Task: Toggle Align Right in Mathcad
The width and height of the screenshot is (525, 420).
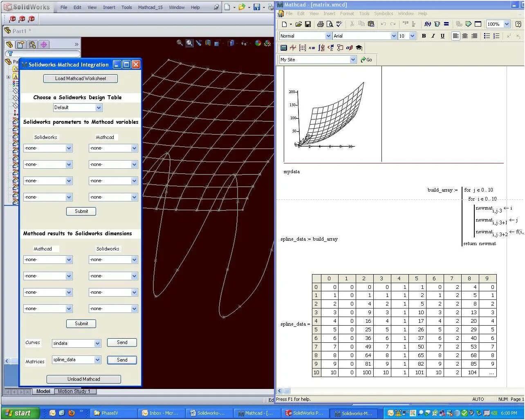Action: (x=474, y=36)
